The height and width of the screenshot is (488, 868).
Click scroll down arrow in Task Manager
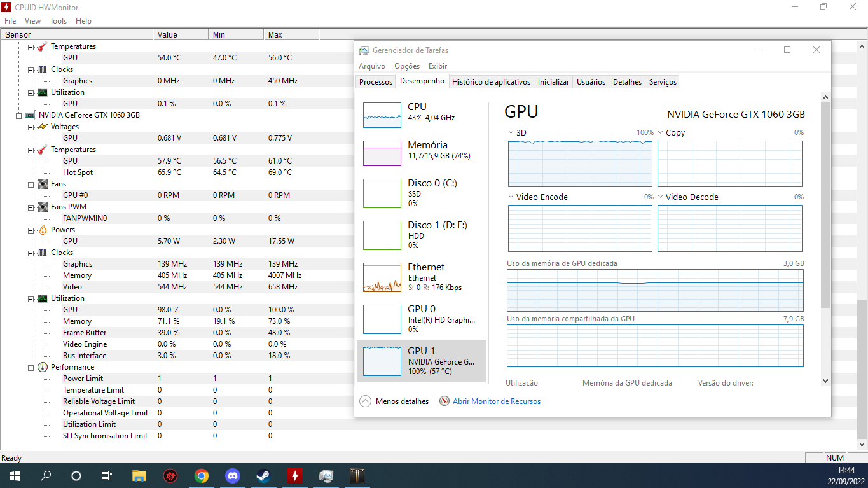pos(825,381)
